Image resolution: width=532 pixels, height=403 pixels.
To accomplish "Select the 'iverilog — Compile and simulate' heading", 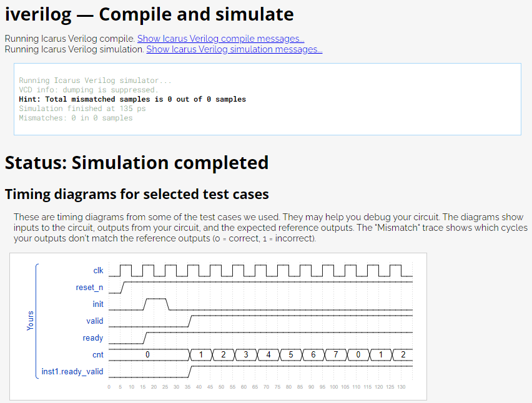I will click(149, 14).
